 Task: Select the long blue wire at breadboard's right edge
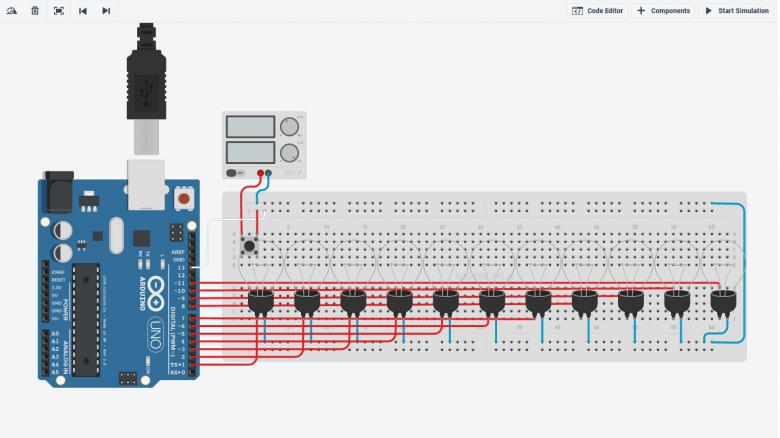[744, 274]
